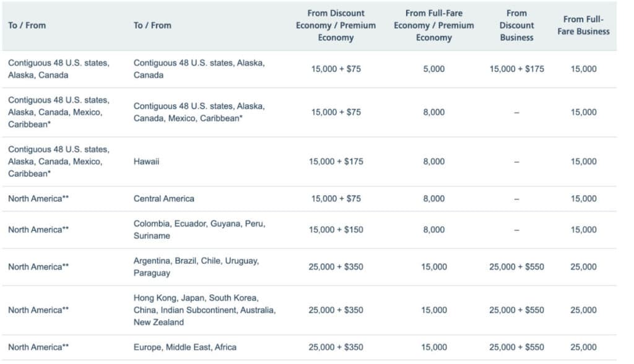Click the leftmost "To / From" column header

click(27, 25)
